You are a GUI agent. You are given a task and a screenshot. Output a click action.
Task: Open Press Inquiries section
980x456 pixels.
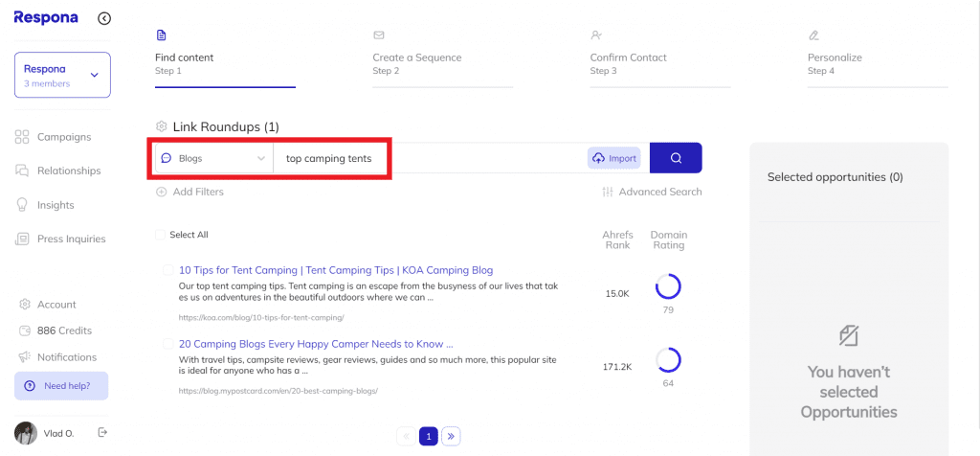pyautogui.click(x=71, y=239)
